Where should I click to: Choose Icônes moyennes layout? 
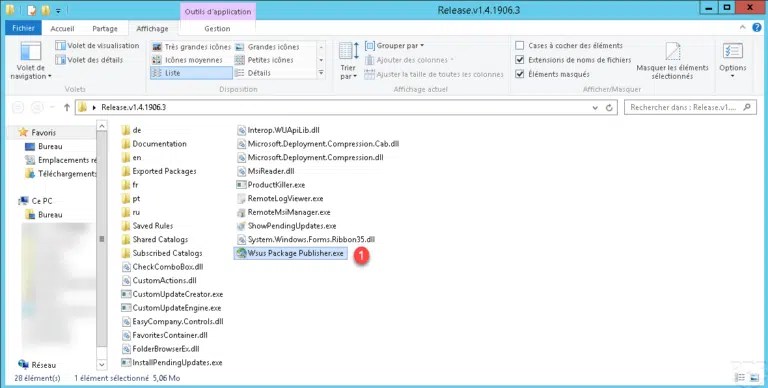coord(187,60)
